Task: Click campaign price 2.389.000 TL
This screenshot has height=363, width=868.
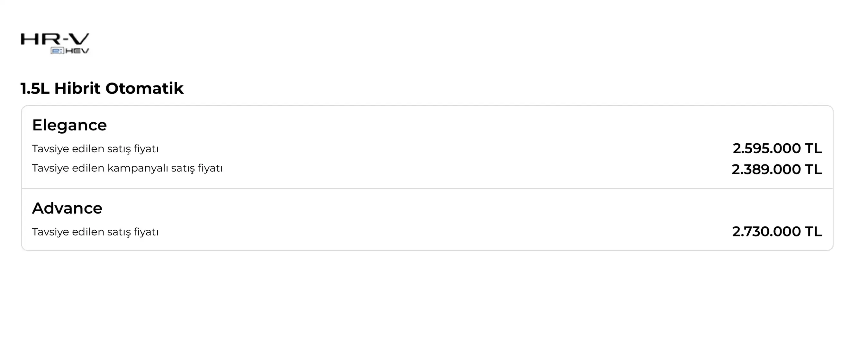Action: (777, 169)
